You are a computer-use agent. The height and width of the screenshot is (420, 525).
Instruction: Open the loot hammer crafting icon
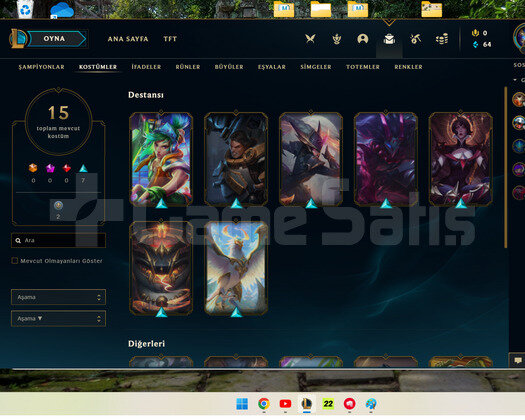(x=416, y=39)
